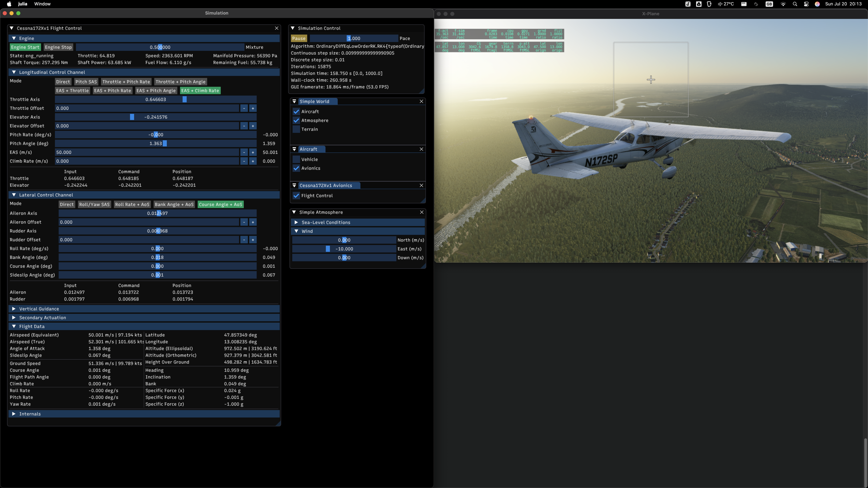The width and height of the screenshot is (868, 488).
Task: Increase Climb Rate (m/s) with plus button
Action: click(x=253, y=161)
